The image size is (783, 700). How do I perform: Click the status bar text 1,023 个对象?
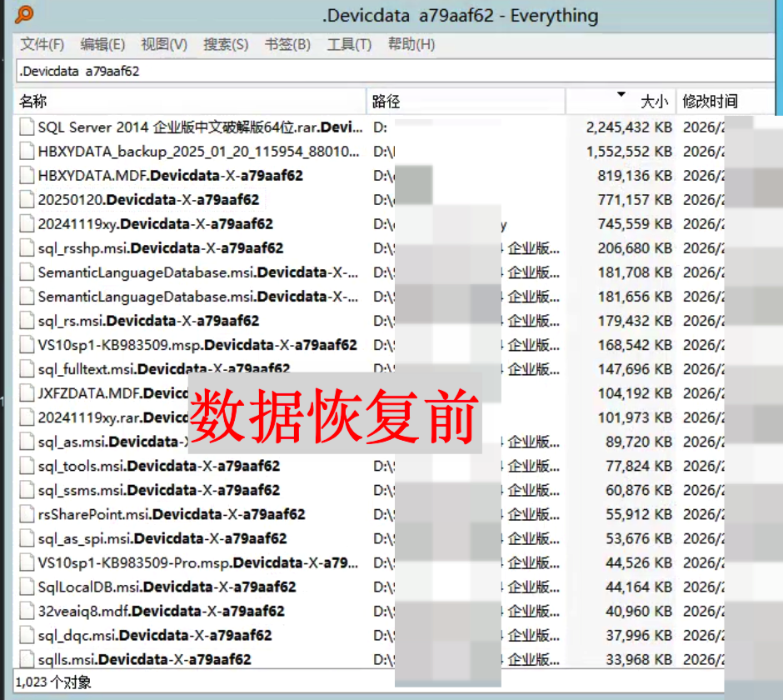tap(53, 682)
